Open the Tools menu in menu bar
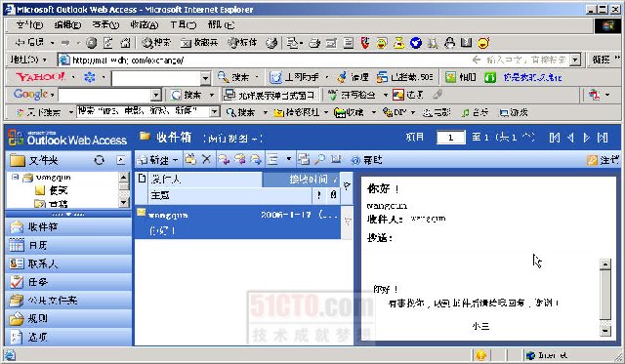This screenshot has width=625, height=364. pos(183,25)
